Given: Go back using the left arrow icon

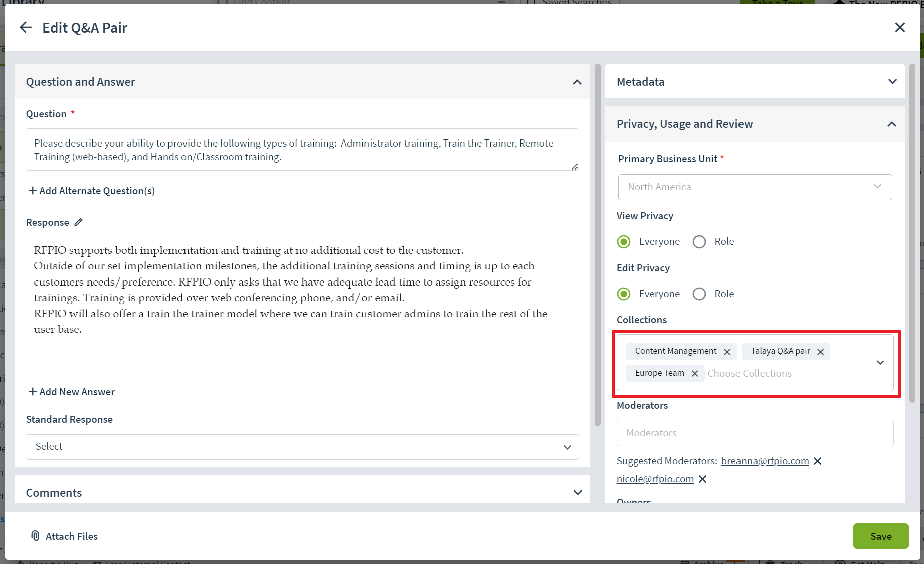Looking at the screenshot, I should [x=25, y=27].
